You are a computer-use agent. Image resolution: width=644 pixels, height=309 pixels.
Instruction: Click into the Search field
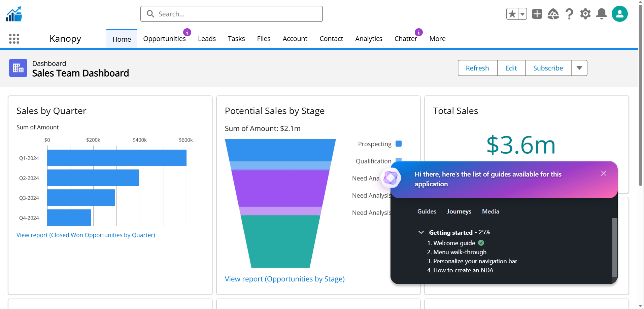(x=232, y=14)
